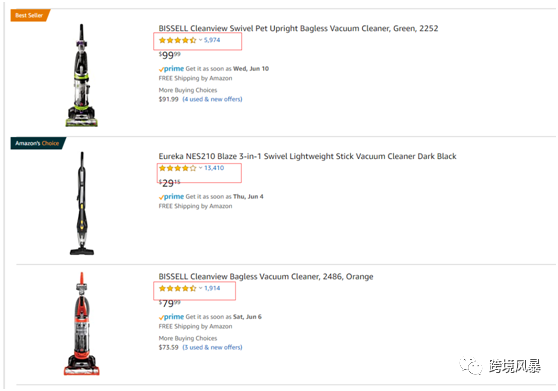Click prime logo on the BISSELL 2252 listing
The image size is (558, 391).
click(x=172, y=69)
